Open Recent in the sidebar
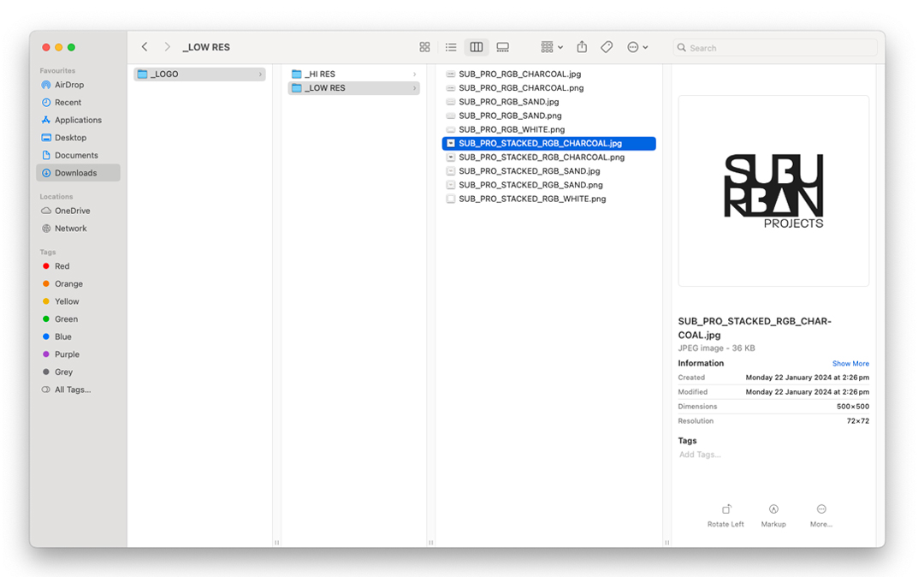This screenshot has height=577, width=924. pyautogui.click(x=78, y=103)
